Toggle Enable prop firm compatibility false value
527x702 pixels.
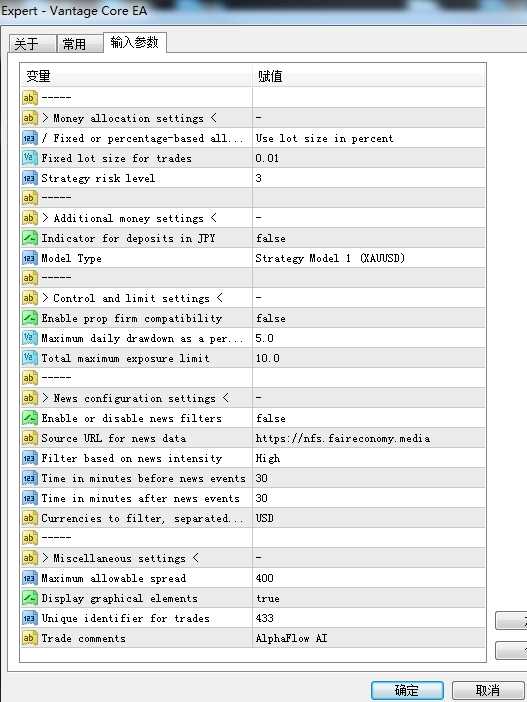pyautogui.click(x=368, y=318)
